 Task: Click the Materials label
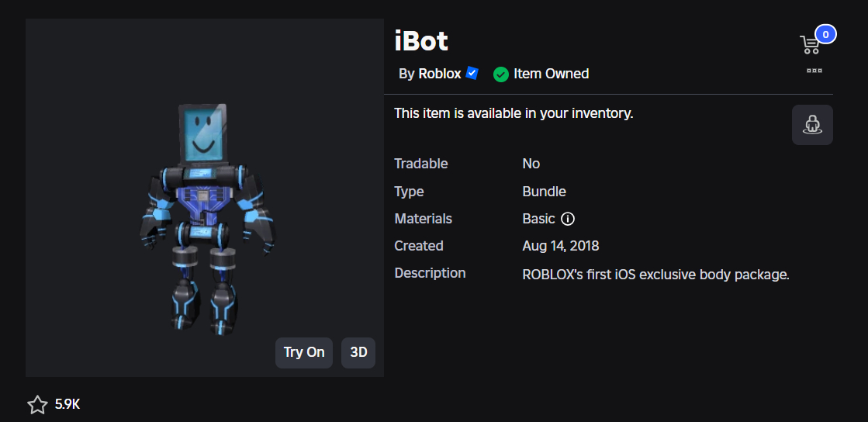pos(423,219)
